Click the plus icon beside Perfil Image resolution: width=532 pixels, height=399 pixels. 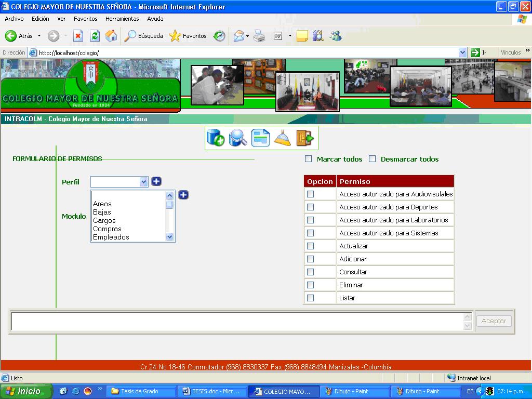tap(156, 181)
